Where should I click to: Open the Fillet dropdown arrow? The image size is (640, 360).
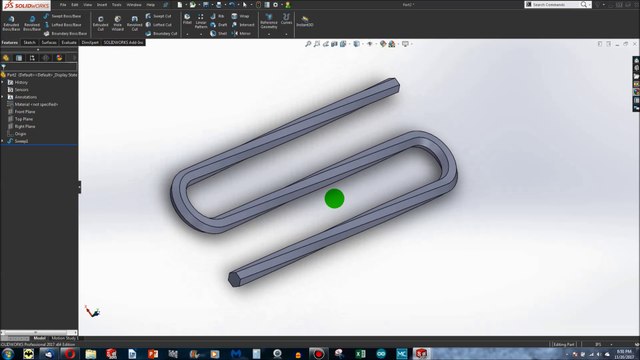point(187,34)
